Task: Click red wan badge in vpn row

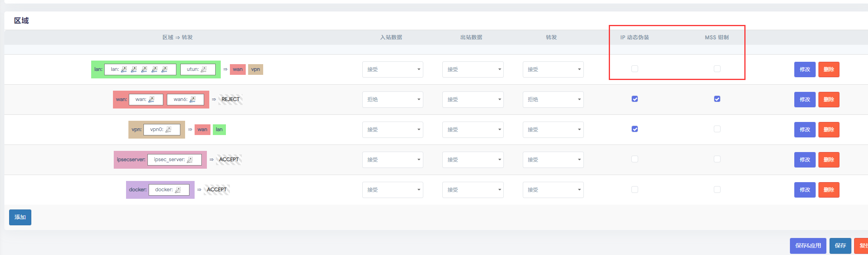Action: (203, 129)
